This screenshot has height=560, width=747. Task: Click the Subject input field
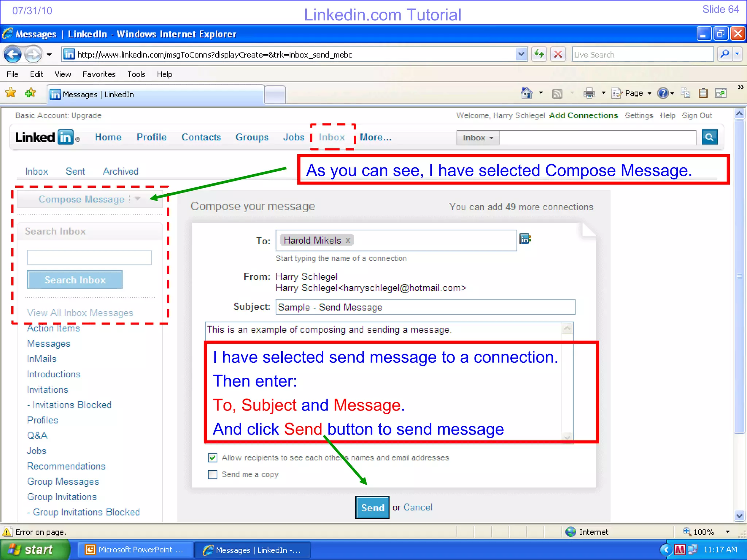[x=425, y=307]
